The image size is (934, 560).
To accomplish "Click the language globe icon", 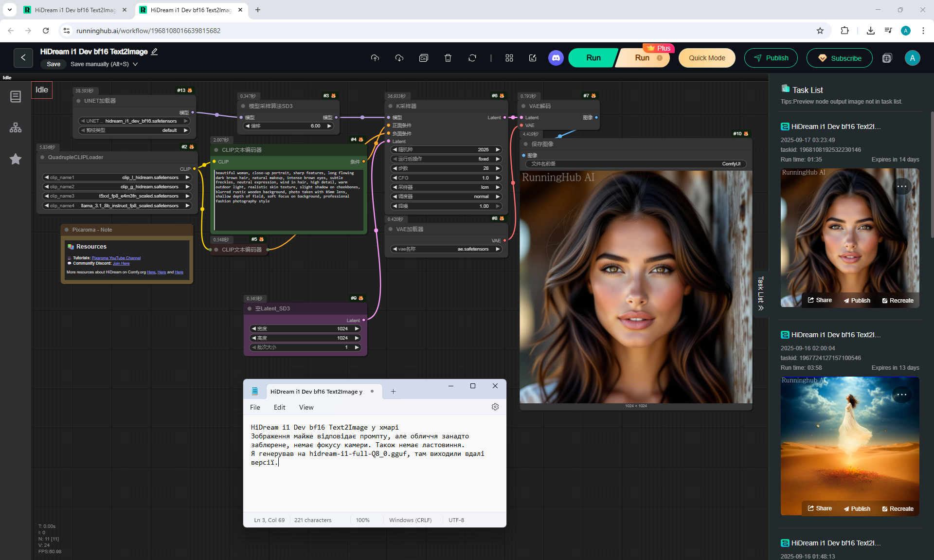I will point(887,58).
